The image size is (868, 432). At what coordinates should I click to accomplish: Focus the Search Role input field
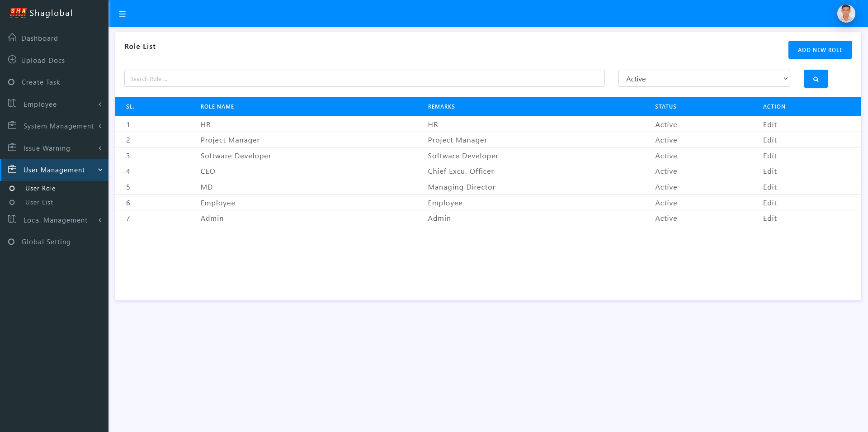364,79
